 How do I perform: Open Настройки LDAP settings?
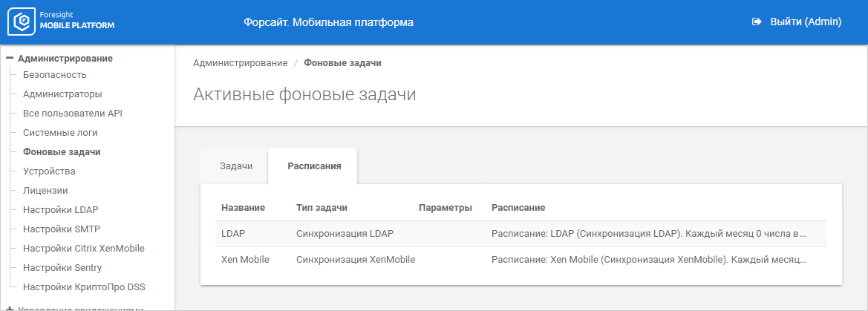[61, 210]
